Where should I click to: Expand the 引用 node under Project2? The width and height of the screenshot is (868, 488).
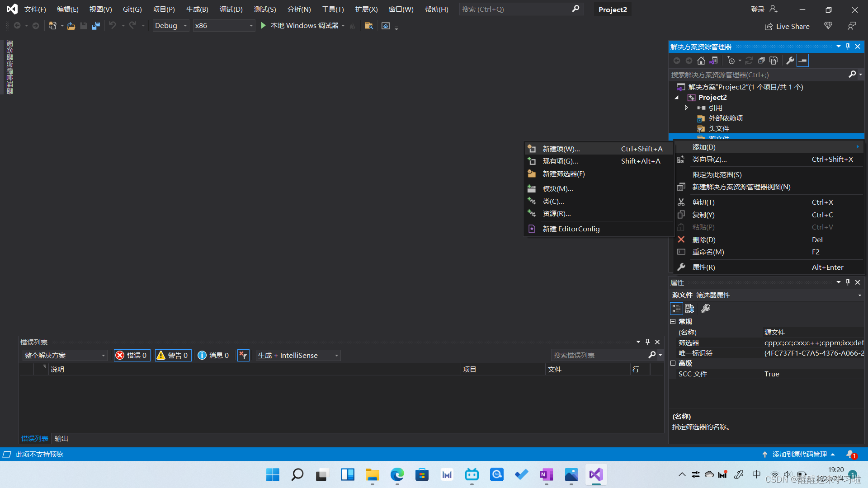click(686, 108)
